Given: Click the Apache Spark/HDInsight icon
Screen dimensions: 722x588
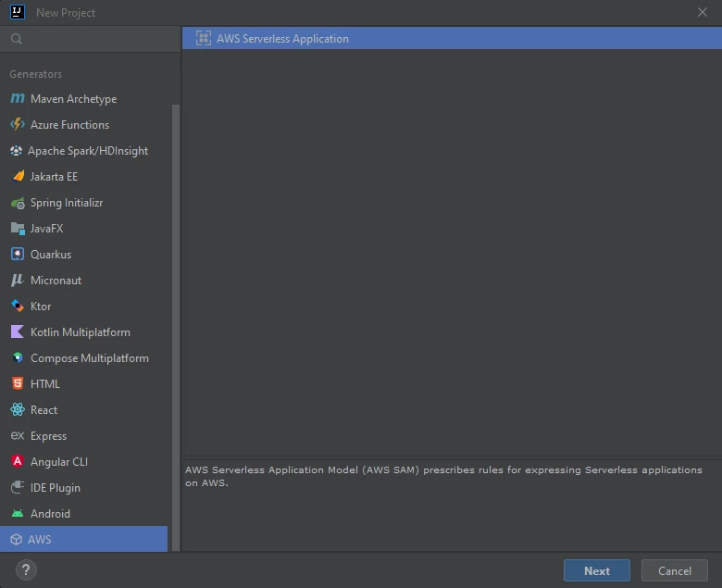Looking at the screenshot, I should click(x=16, y=151).
